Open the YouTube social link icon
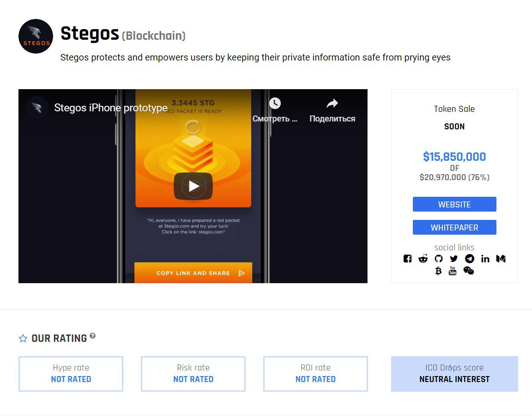532x419 pixels. (x=453, y=271)
